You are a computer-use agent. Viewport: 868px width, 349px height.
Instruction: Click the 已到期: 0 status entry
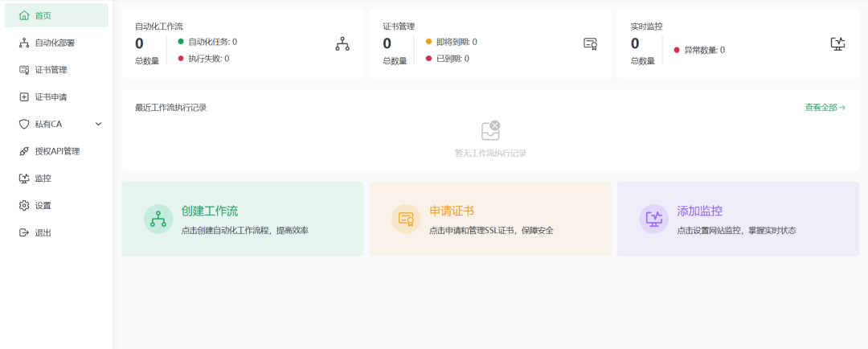pyautogui.click(x=448, y=58)
